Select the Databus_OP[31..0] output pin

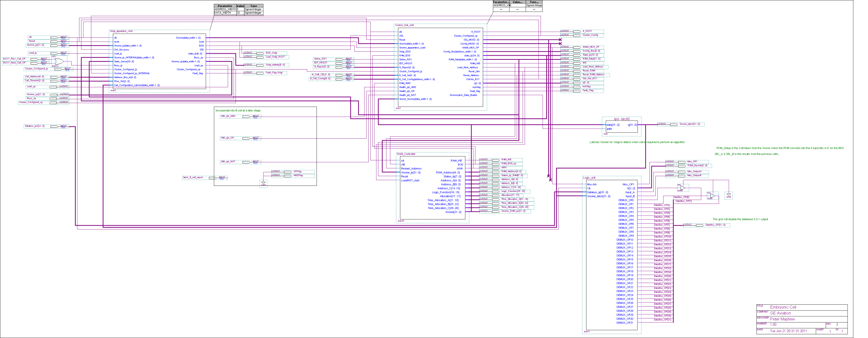[699, 225]
